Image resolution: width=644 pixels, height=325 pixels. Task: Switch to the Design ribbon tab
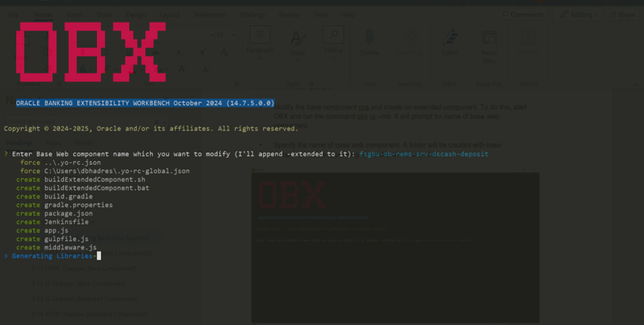[x=136, y=15]
